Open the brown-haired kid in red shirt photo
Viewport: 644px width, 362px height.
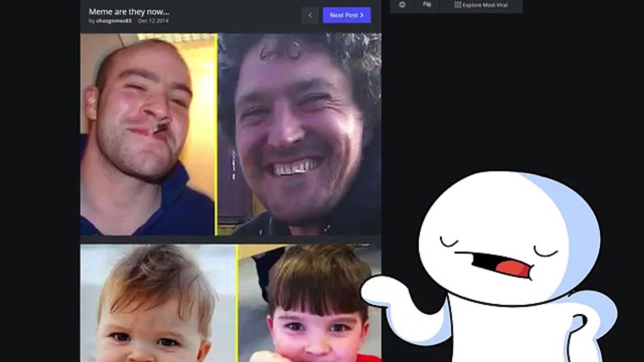(x=309, y=303)
